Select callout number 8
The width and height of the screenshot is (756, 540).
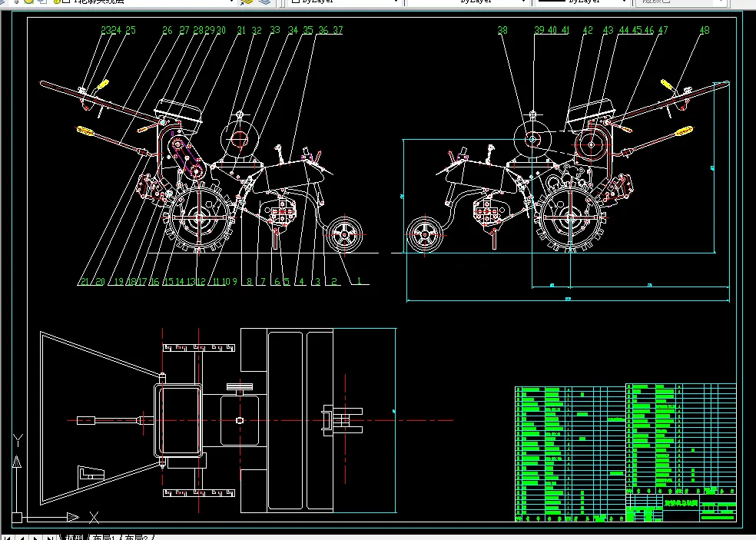tap(249, 282)
